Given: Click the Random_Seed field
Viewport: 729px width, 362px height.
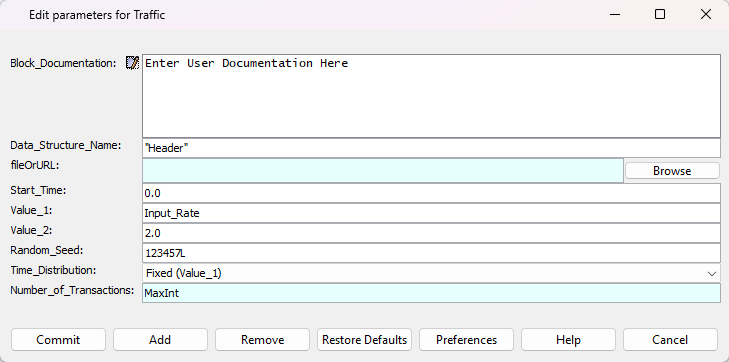Looking at the screenshot, I should tap(431, 253).
